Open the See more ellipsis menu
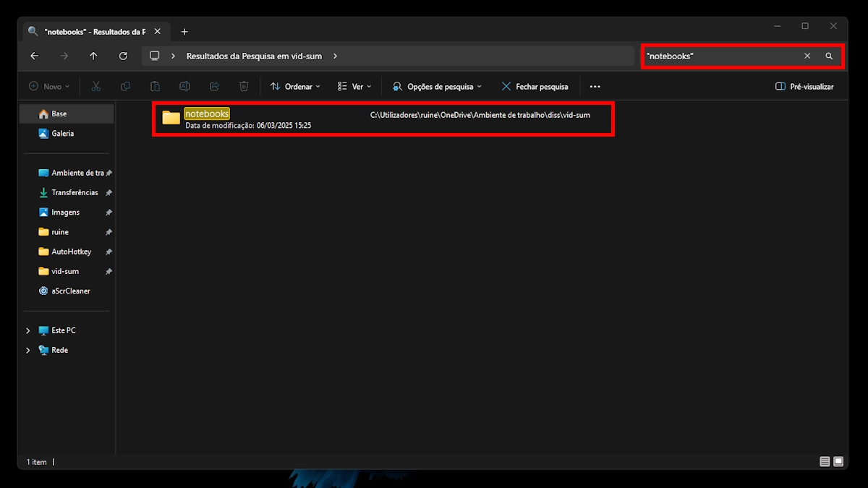 pos(595,87)
